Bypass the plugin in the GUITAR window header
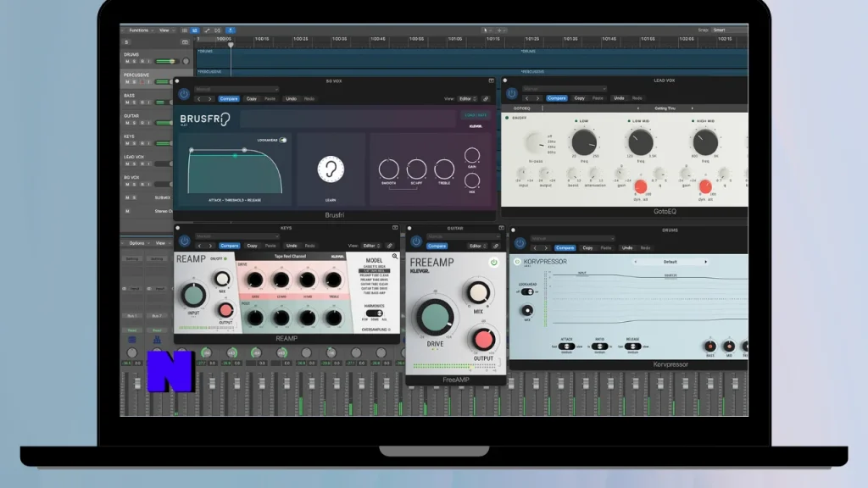This screenshot has height=488, width=868. pos(416,241)
